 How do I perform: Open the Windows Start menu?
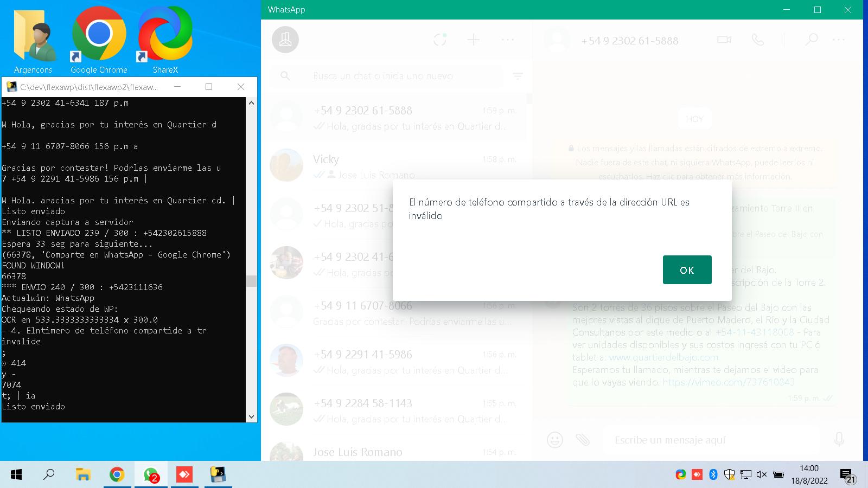point(16,475)
